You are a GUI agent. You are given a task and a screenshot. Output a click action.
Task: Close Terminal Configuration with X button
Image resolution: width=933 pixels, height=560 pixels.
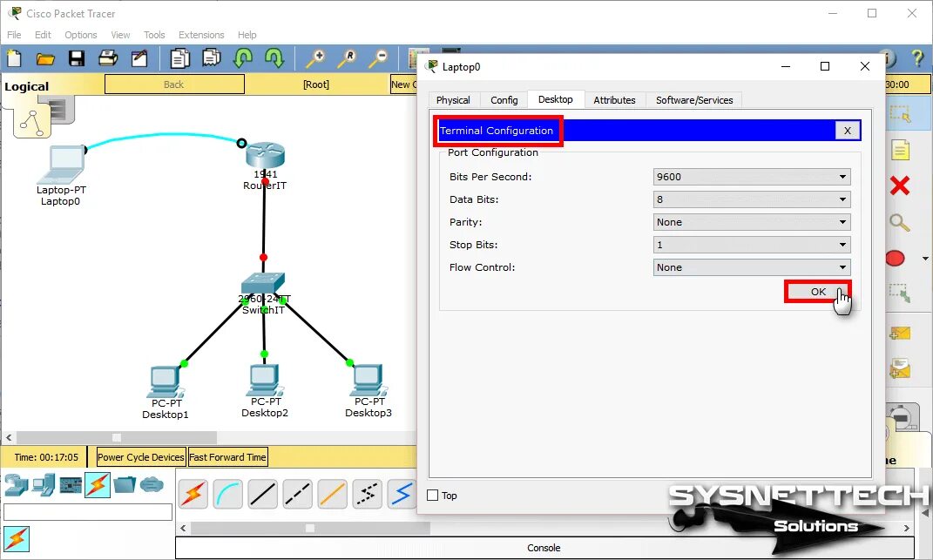pyautogui.click(x=848, y=131)
